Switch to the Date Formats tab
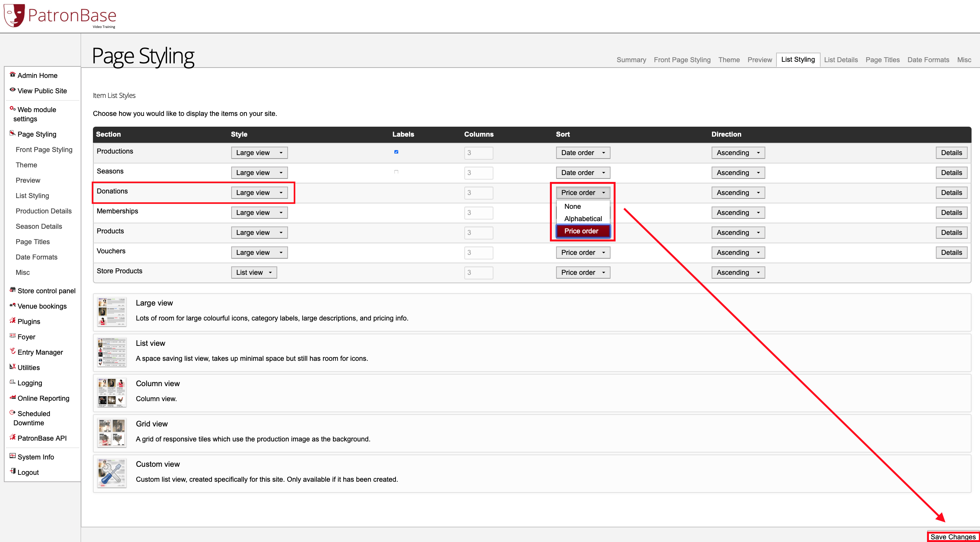This screenshot has height=542, width=980. pyautogui.click(x=928, y=60)
